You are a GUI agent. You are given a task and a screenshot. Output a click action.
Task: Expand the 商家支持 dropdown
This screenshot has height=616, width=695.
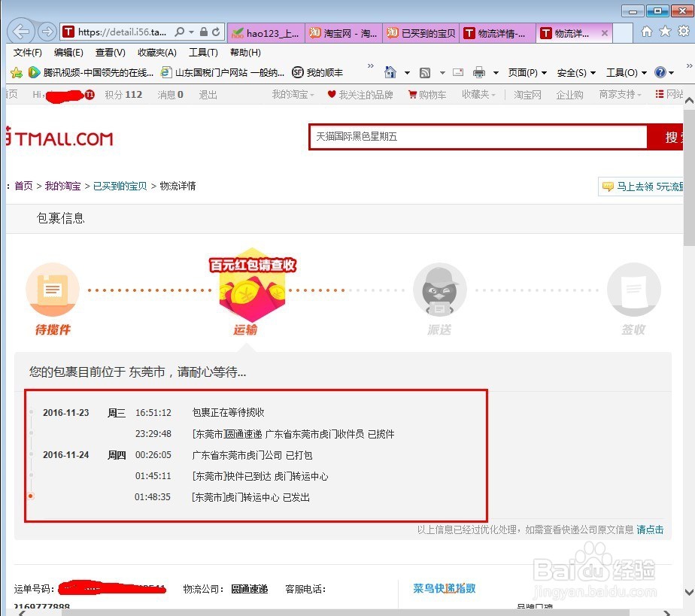click(619, 94)
